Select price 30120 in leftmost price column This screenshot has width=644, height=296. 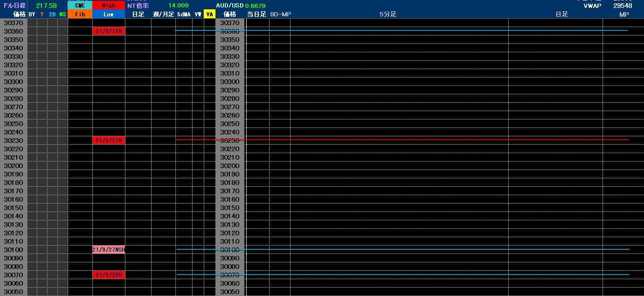(13, 233)
